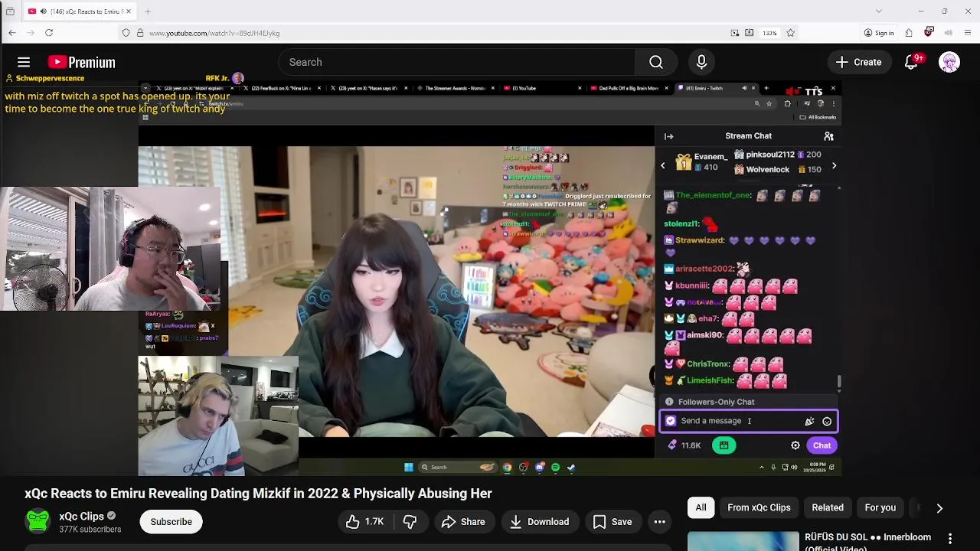Start voice search with the microphone icon

[x=701, y=62]
